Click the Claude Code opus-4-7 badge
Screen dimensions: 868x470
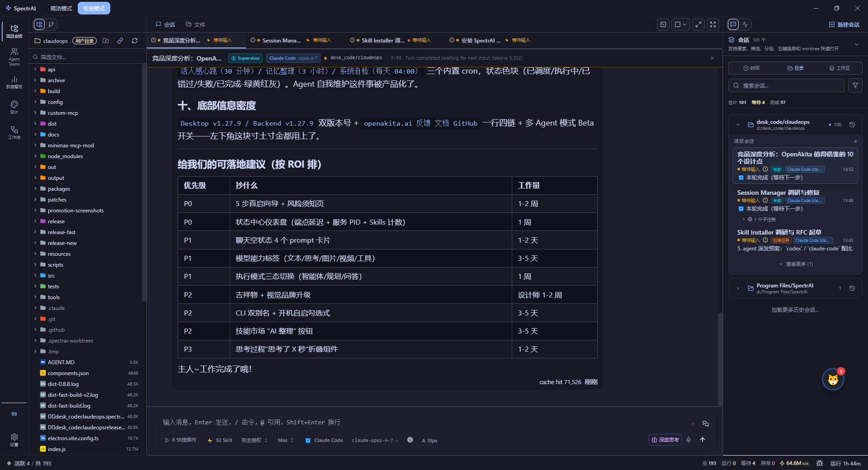pos(293,58)
